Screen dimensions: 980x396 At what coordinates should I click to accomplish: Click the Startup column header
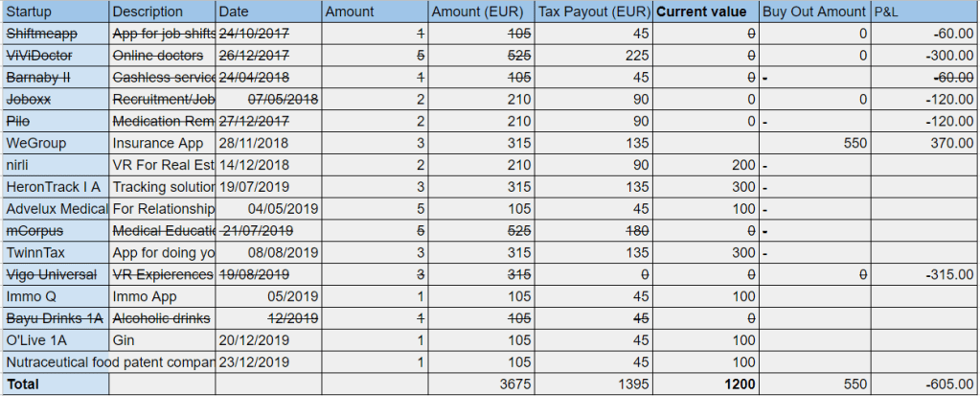point(56,12)
